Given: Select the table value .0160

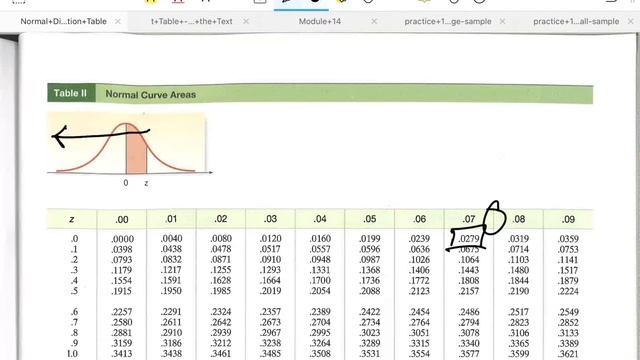Looking at the screenshot, I should coord(320,238).
